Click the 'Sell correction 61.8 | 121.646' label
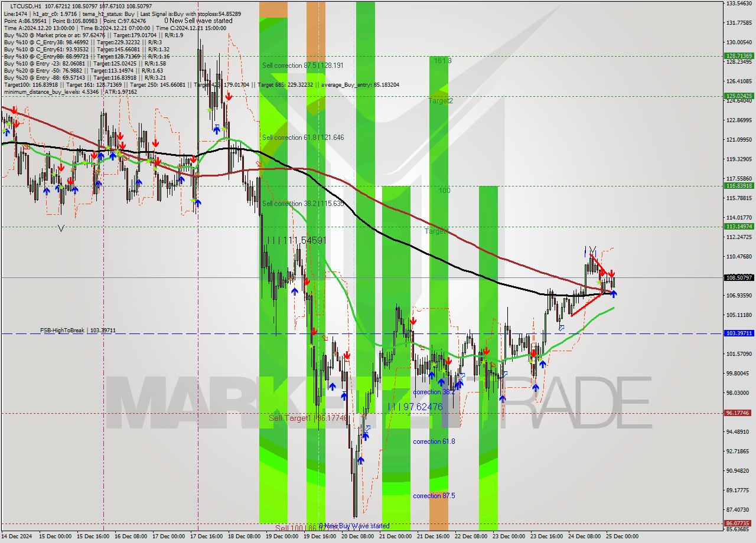Image resolution: width=756 pixels, height=543 pixels. tap(303, 138)
